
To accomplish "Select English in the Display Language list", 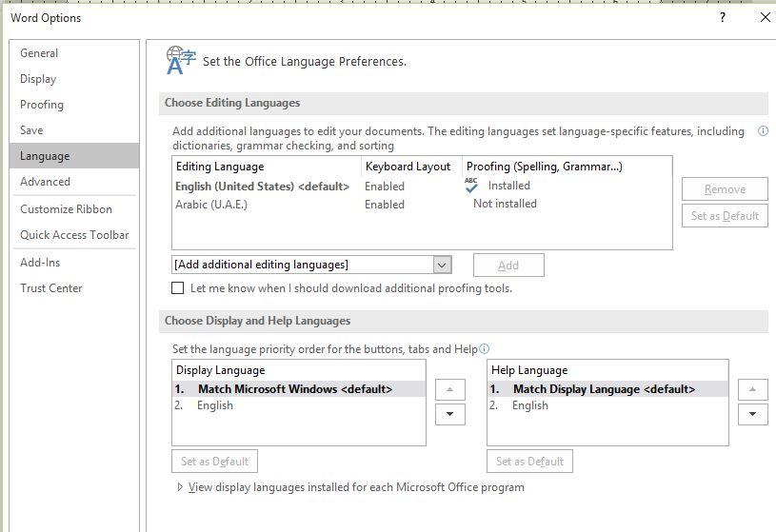I will pyautogui.click(x=215, y=405).
